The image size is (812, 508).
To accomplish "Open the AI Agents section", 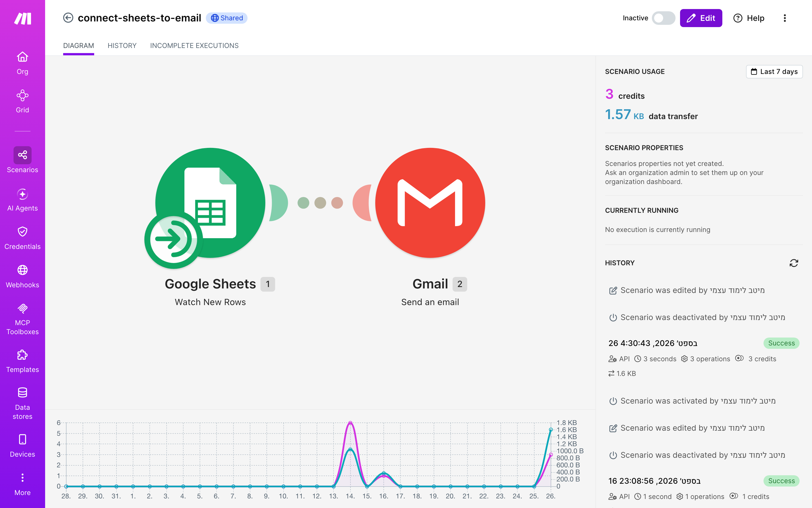I will (x=23, y=200).
